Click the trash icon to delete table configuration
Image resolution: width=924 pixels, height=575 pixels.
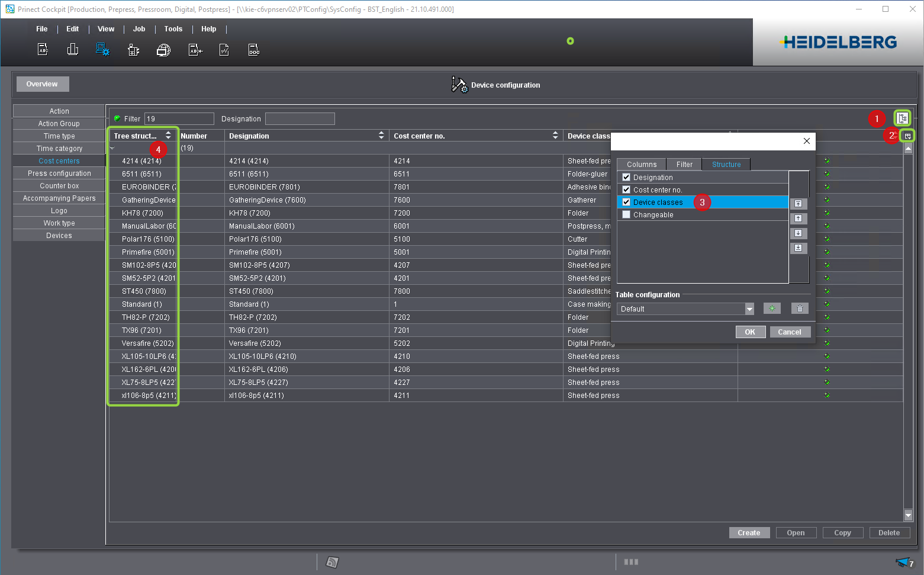(800, 309)
